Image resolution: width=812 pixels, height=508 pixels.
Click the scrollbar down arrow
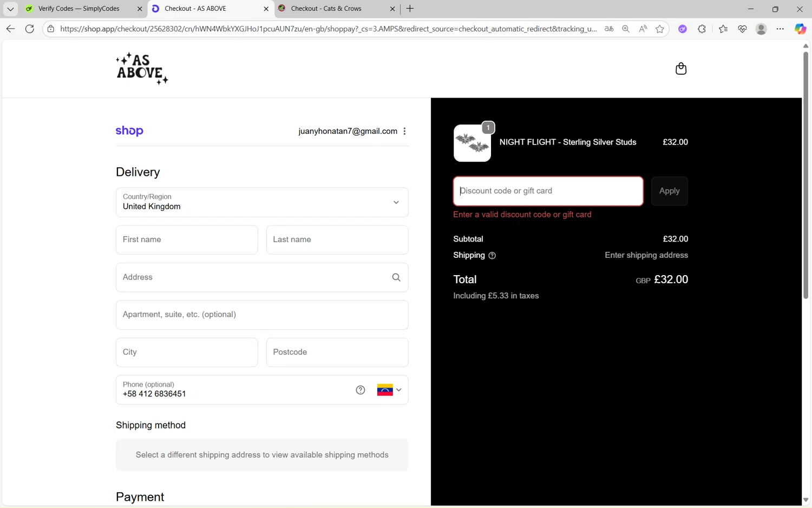(806, 500)
